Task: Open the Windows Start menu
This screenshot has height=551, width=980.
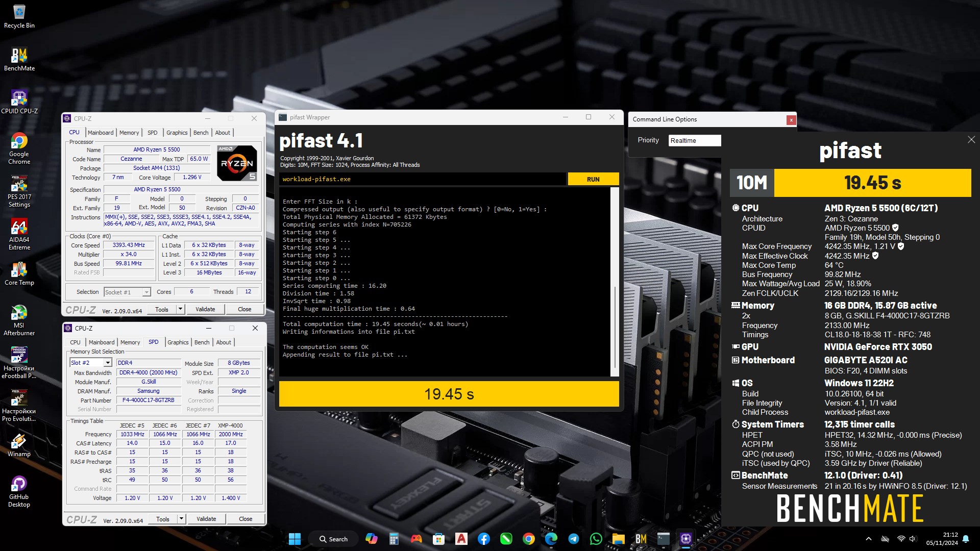Action: coord(295,539)
